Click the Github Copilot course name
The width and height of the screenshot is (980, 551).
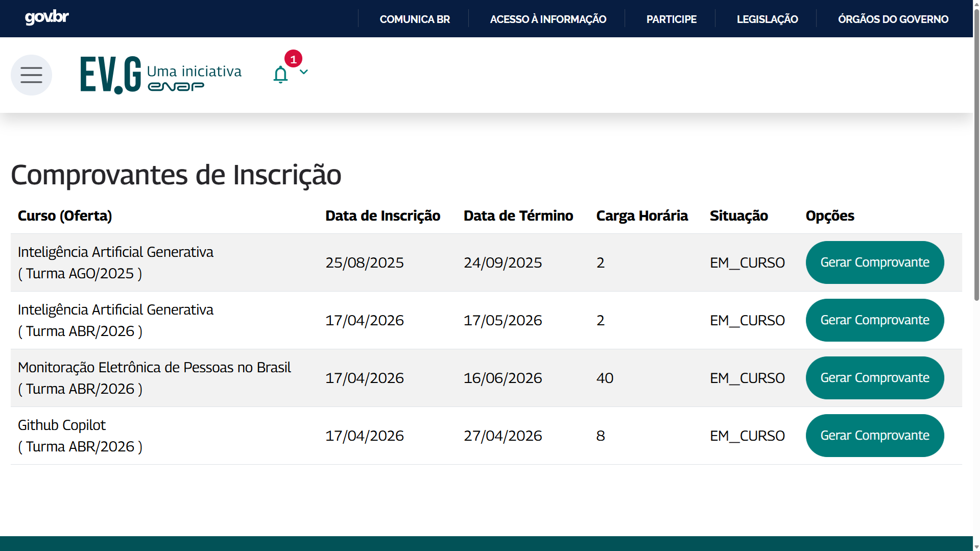pos(62,425)
